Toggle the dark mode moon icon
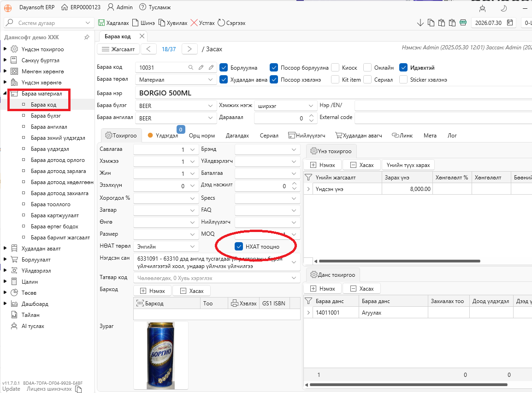The height and width of the screenshot is (393, 532). pos(504,8)
